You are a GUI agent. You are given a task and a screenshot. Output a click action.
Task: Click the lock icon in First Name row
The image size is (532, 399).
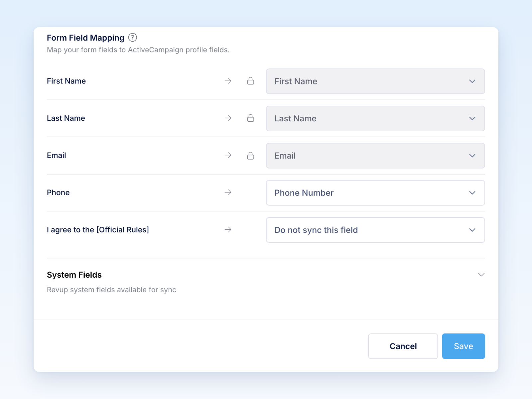point(251,81)
